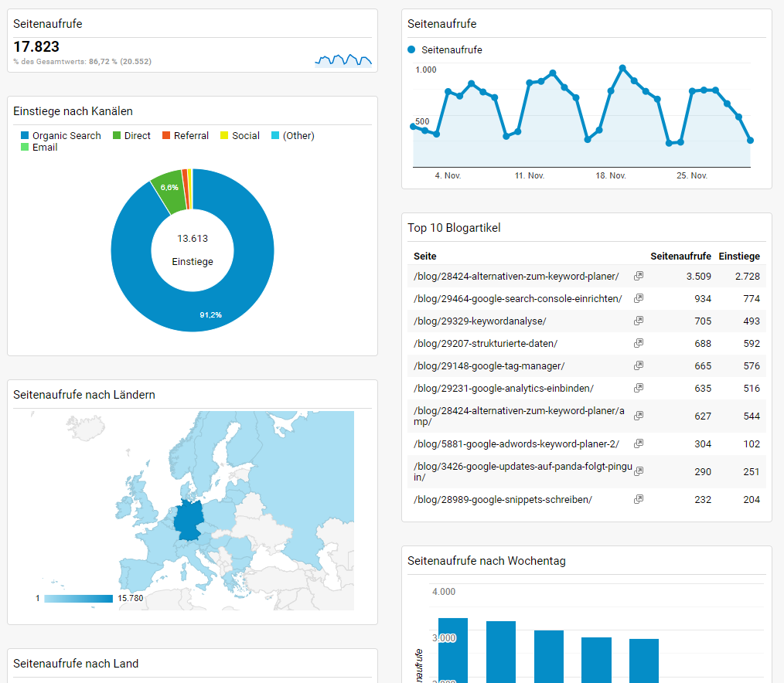The height and width of the screenshot is (683, 784).
Task: Open page icon for google-snippets-schreiben article
Action: coord(638,499)
